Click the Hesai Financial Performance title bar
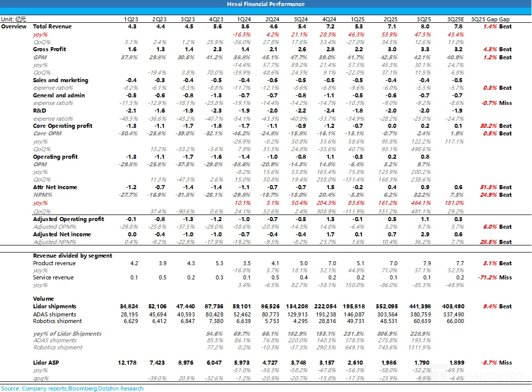 point(266,4)
